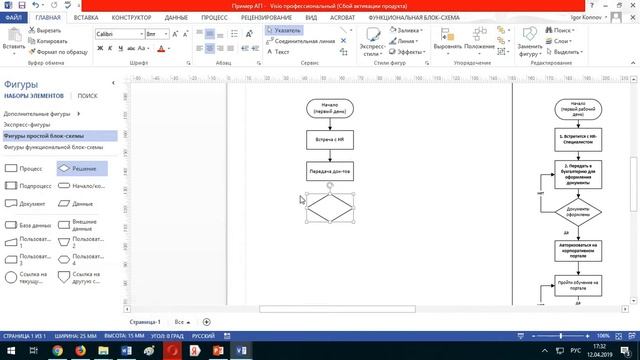Screen dimensions: 640x360
Task: Align text left in paragraph group
Action: coord(199,49)
